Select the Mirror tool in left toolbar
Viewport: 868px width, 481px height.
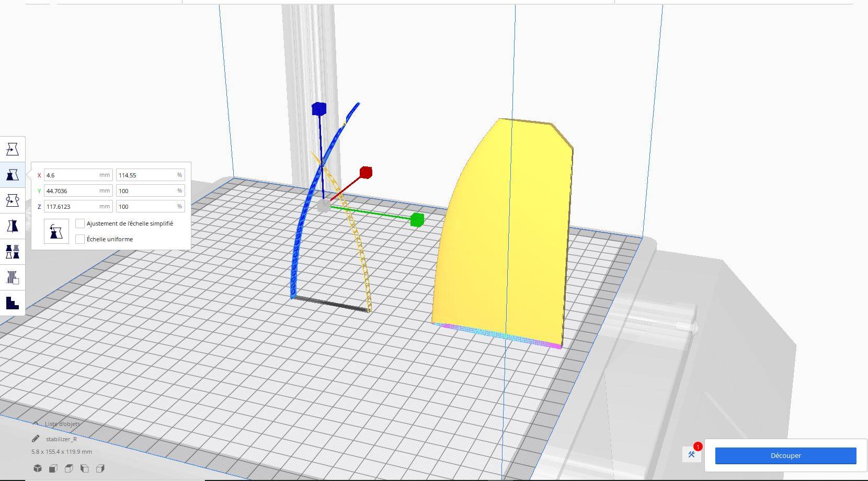click(13, 226)
